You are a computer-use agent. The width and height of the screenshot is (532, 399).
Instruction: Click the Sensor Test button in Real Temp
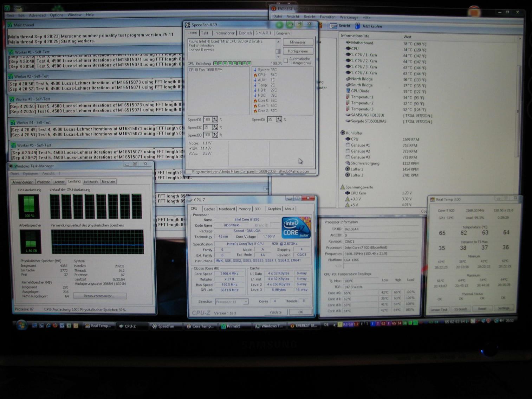[x=439, y=309]
